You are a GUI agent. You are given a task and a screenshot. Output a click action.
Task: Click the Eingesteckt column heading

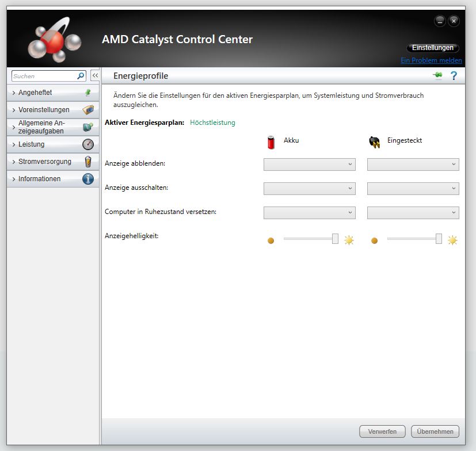tap(405, 140)
